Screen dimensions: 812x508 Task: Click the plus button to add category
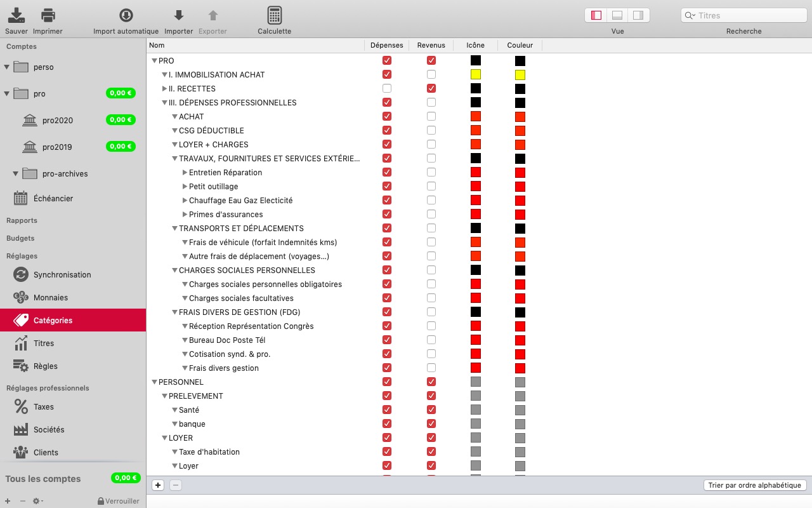point(158,485)
